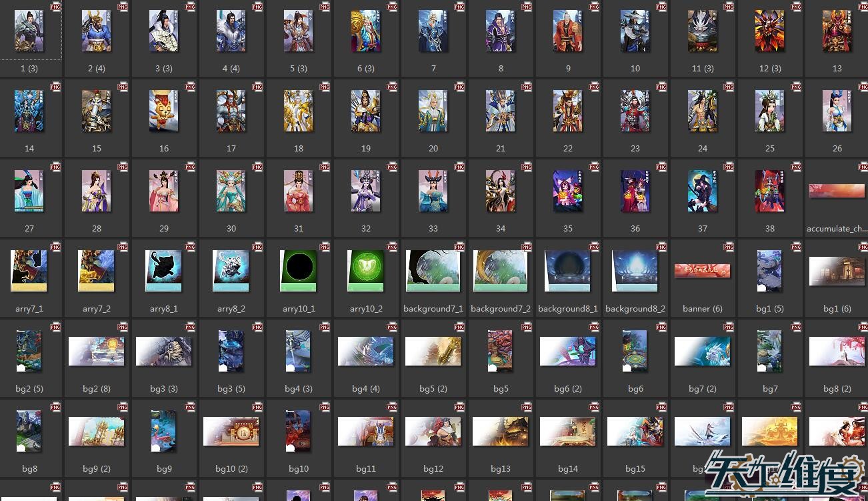Select the bg2 (8) image file
Screen dimensions: 868x501
coord(96,352)
